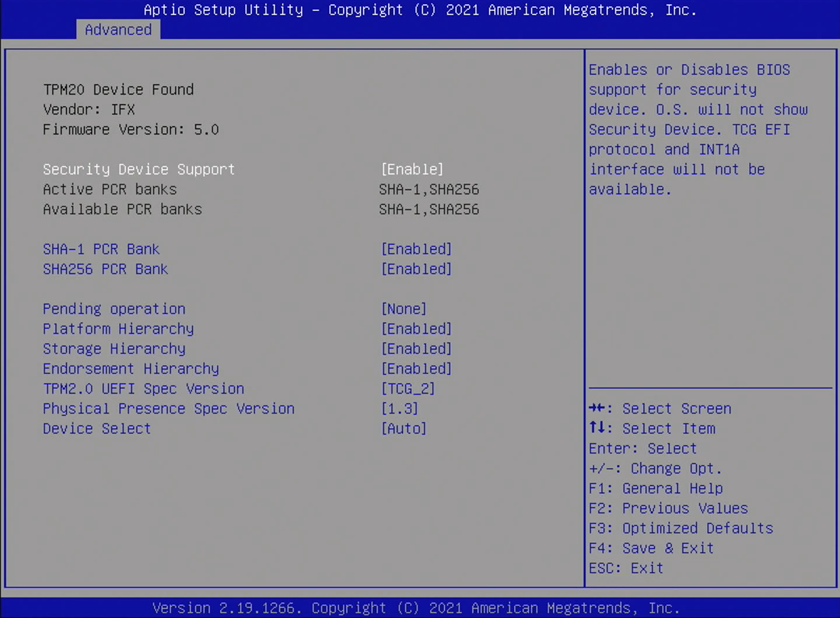
Task: Click the left-right arrows Select Screen icon
Action: [x=597, y=408]
